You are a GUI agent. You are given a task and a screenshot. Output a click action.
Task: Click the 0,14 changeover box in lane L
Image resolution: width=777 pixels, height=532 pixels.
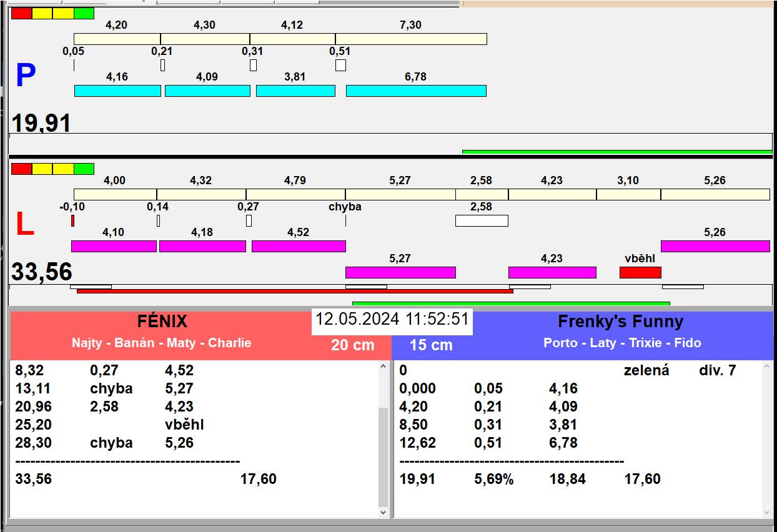(158, 220)
